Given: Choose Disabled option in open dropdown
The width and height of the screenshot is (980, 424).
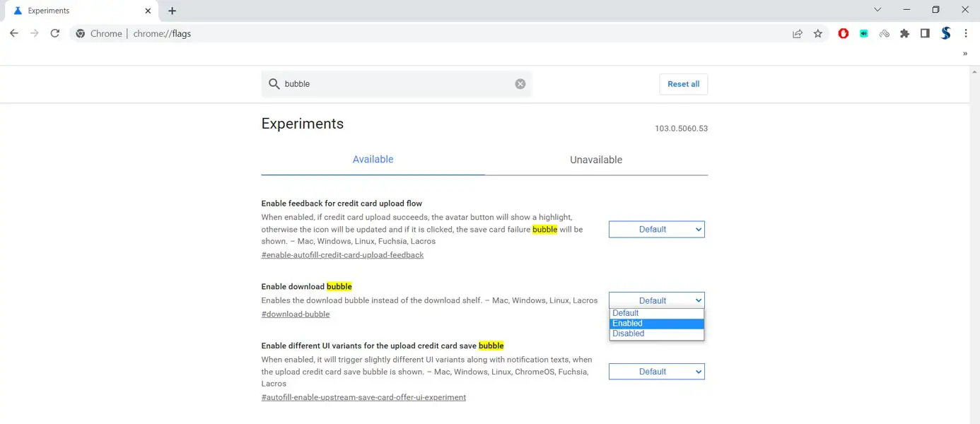Looking at the screenshot, I should (656, 334).
